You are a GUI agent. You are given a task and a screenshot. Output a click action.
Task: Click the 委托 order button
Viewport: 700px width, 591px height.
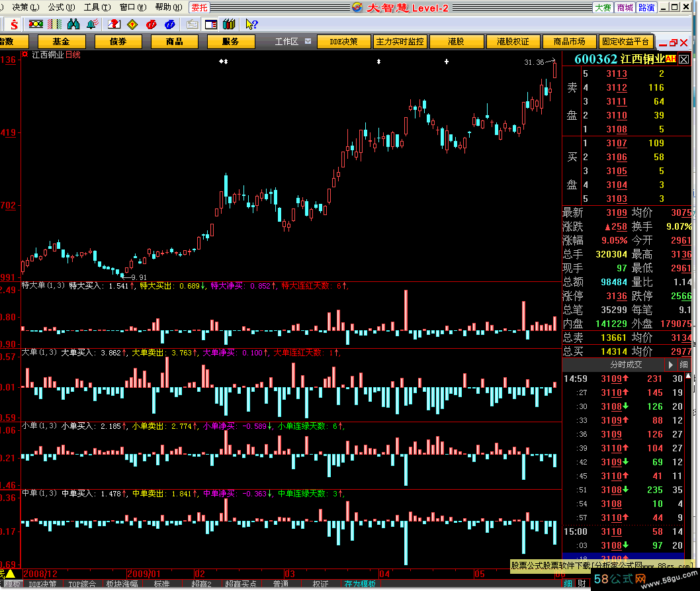point(199,7)
